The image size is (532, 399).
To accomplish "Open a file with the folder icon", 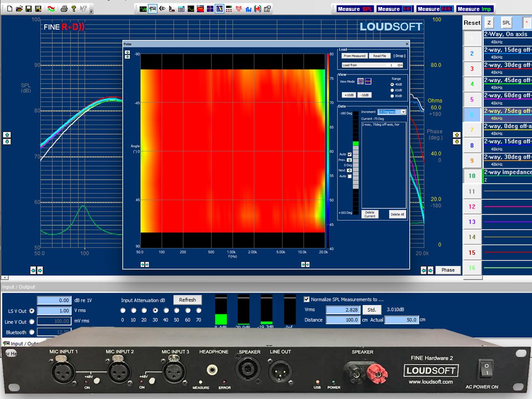I will tap(19, 8).
